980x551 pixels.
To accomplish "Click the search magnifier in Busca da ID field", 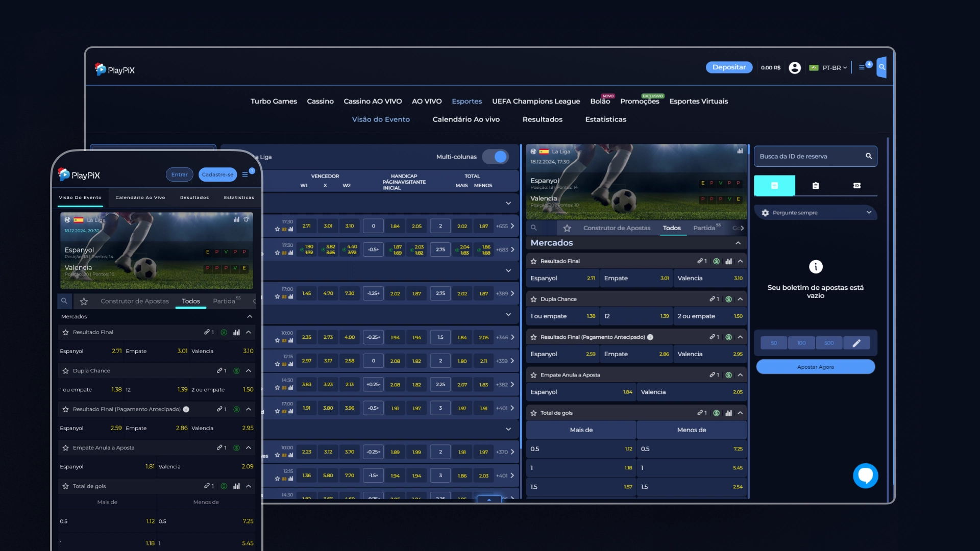I will (x=868, y=156).
